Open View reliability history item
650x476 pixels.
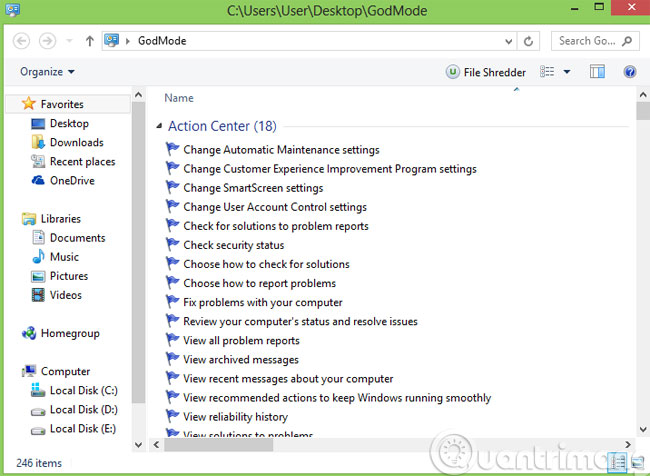[x=235, y=417]
